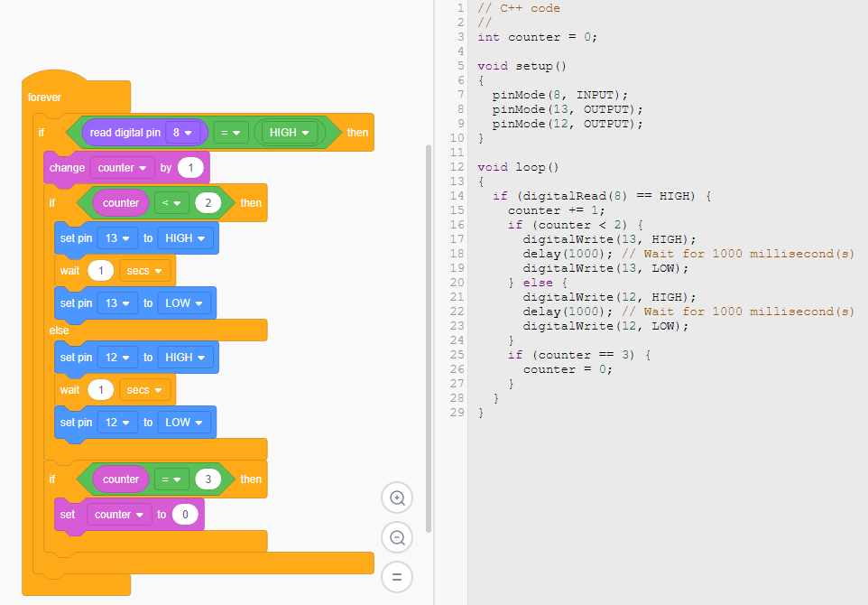Zoom out of the blocks workspace
The image size is (868, 605).
(x=397, y=537)
